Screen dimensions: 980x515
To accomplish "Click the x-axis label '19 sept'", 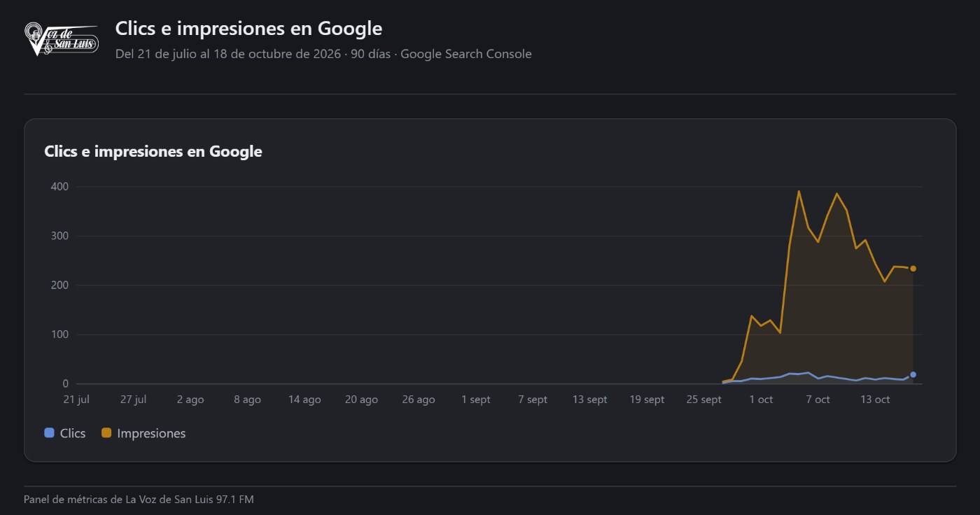I will pyautogui.click(x=647, y=400).
